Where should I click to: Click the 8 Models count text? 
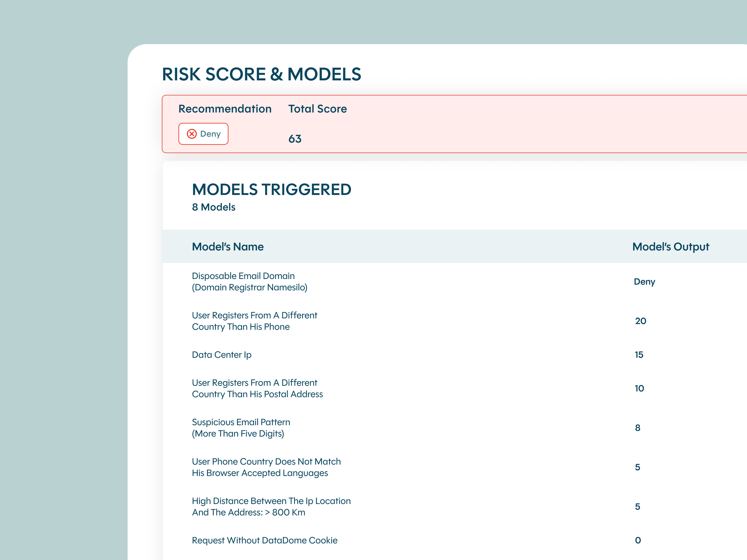[213, 207]
